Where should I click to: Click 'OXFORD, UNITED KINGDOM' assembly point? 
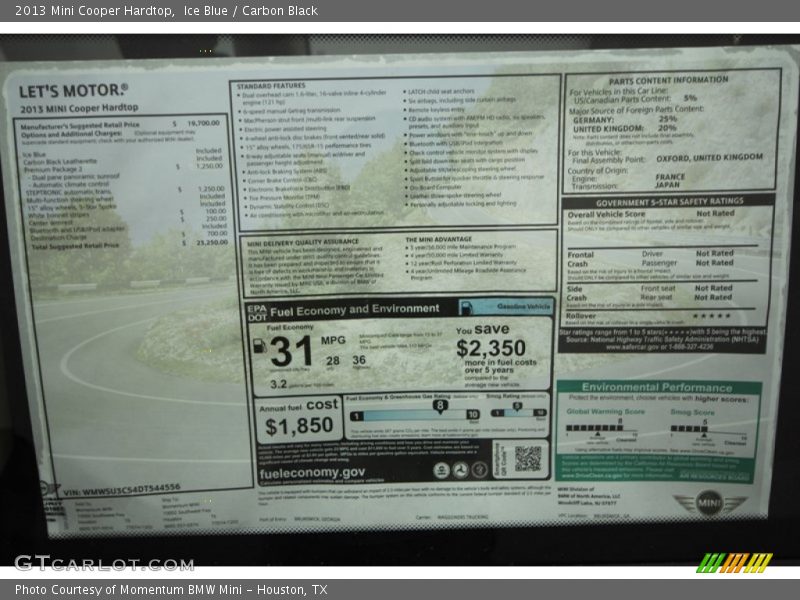coord(710,158)
